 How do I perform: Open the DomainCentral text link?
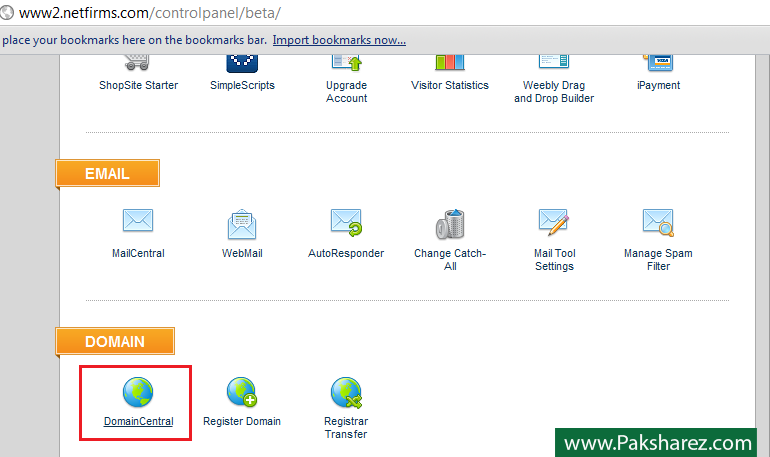[x=138, y=421]
